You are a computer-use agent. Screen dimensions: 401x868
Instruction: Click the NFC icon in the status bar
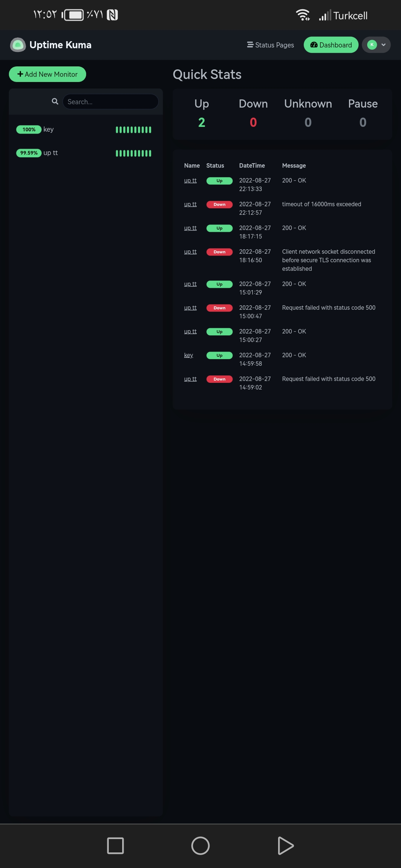(x=112, y=15)
